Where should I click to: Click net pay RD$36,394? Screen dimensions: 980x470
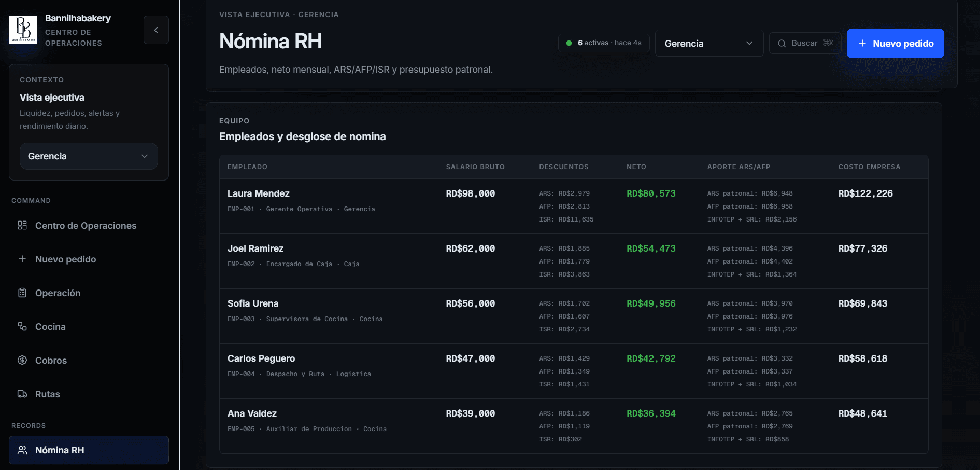(651, 413)
